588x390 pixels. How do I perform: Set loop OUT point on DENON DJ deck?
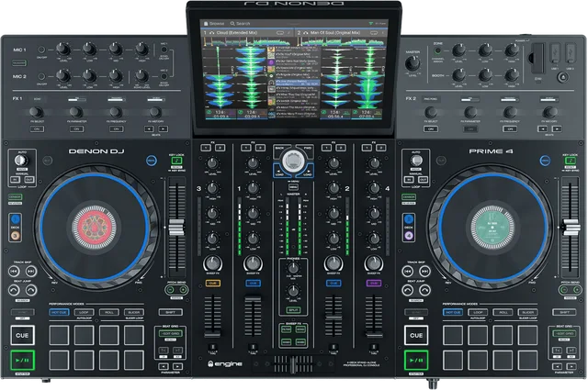point(28,180)
